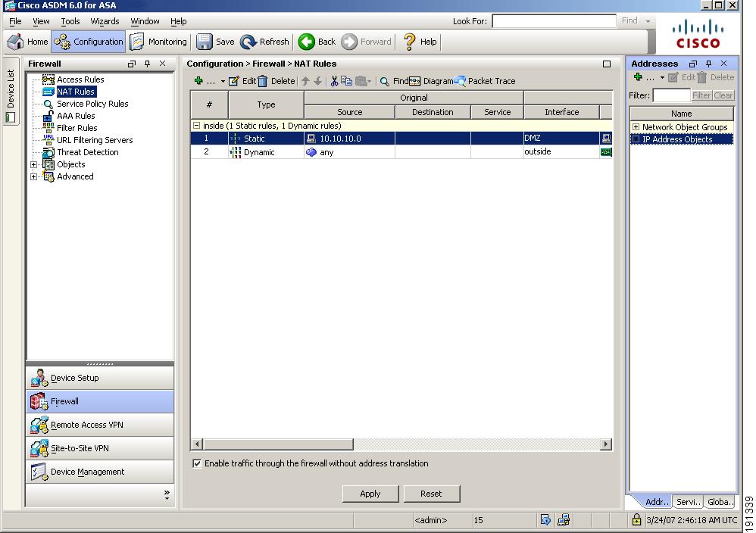Float the Addresses panel in a window
This screenshot has height=533, width=756.
coord(693,64)
